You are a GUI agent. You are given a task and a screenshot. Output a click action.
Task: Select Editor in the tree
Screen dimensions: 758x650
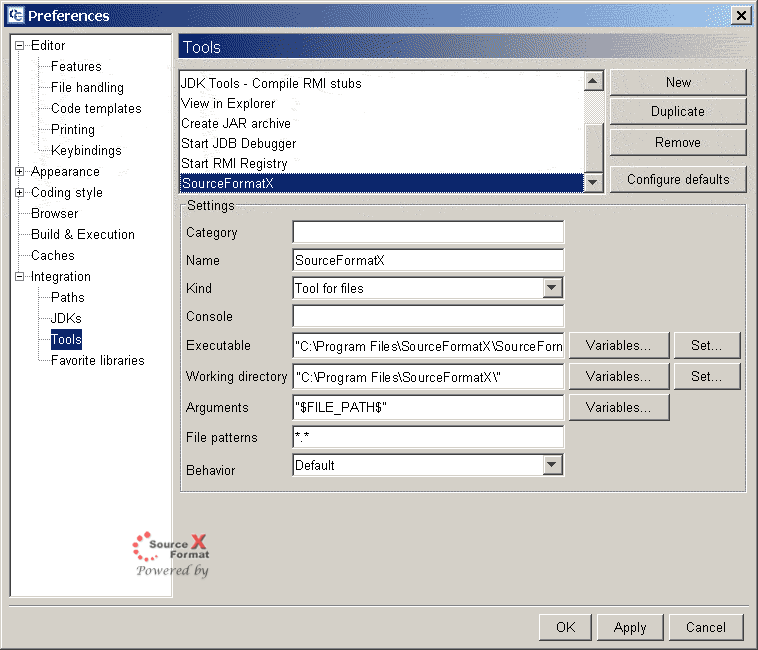[48, 45]
